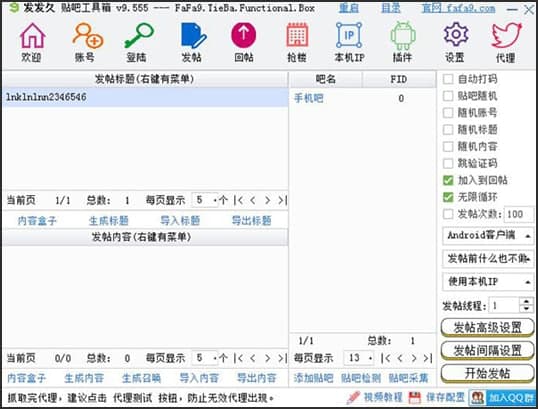Click the 吧名 column header
Image resolution: width=538 pixels, height=409 pixels.
(326, 80)
